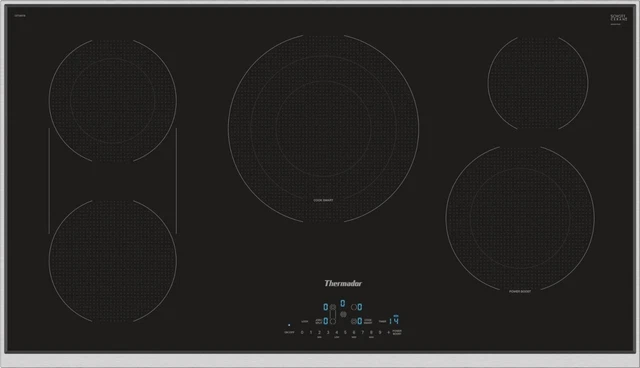Click the large center triple-ring burner zone
Screen dimensions: 640x368
[x=323, y=129]
